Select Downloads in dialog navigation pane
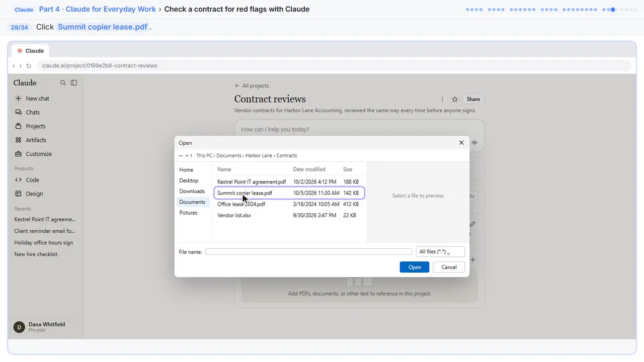 pos(192,191)
